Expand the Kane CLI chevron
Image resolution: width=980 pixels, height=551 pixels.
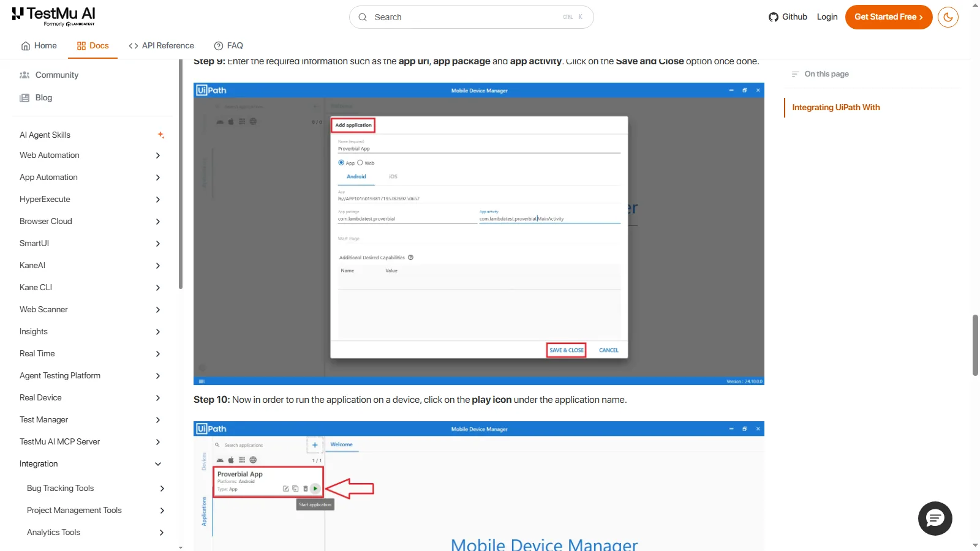[158, 288]
